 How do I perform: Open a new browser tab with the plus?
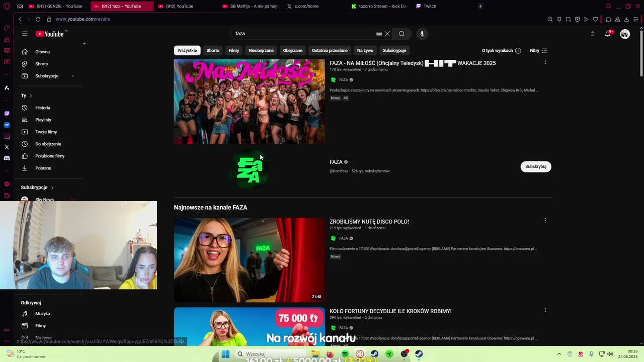pyautogui.click(x=480, y=6)
